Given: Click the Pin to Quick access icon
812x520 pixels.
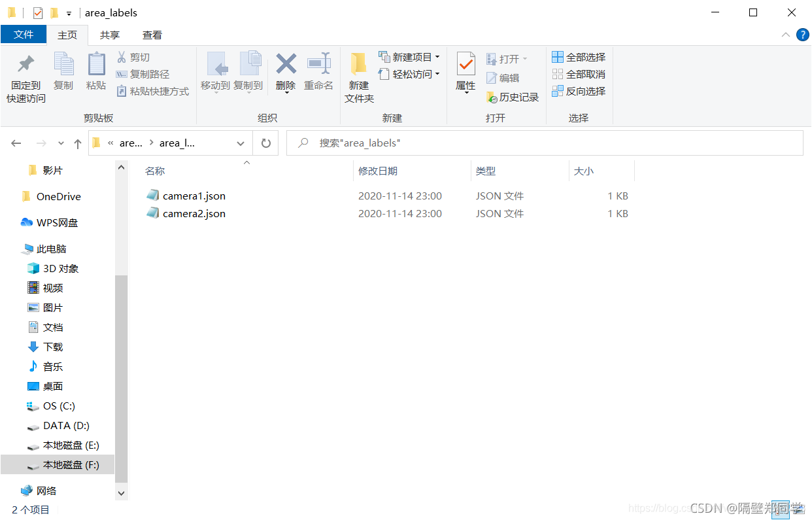Looking at the screenshot, I should 25,74.
